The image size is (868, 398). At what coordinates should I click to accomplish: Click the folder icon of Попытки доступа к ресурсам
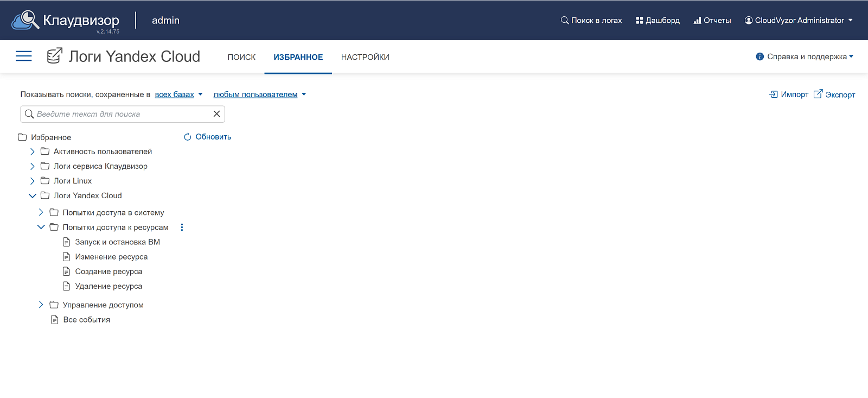[x=54, y=227]
